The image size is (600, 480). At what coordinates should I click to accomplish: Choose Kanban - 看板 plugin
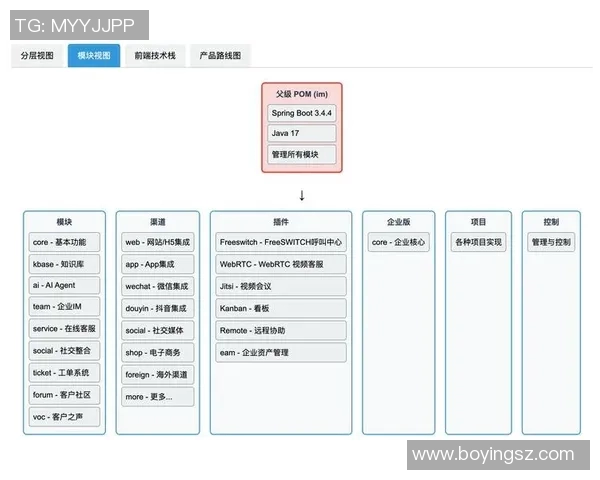pos(281,309)
